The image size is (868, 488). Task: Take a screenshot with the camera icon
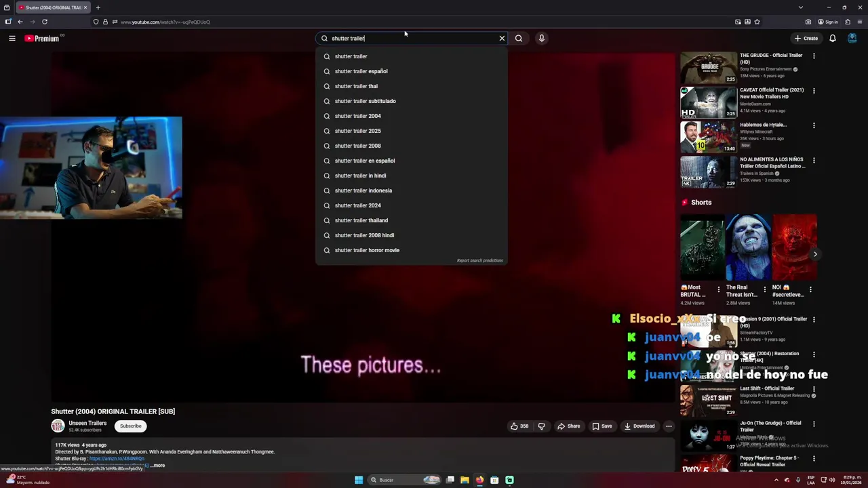pos(810,22)
